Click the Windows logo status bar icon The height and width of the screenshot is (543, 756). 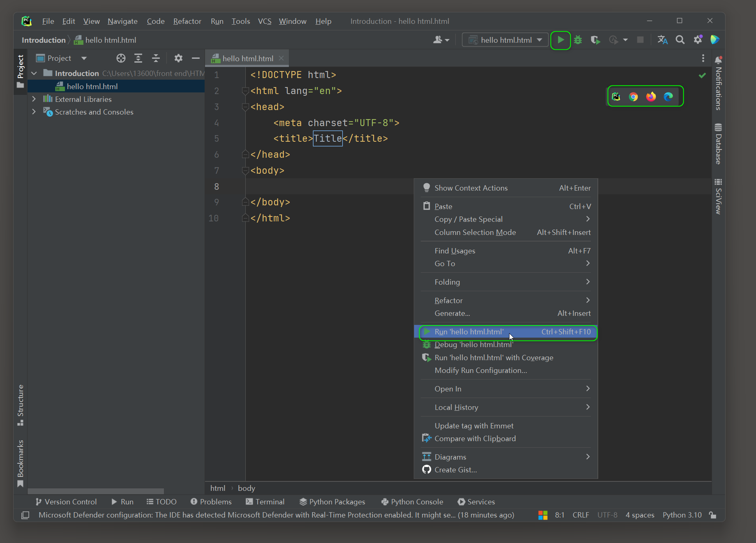click(x=543, y=515)
